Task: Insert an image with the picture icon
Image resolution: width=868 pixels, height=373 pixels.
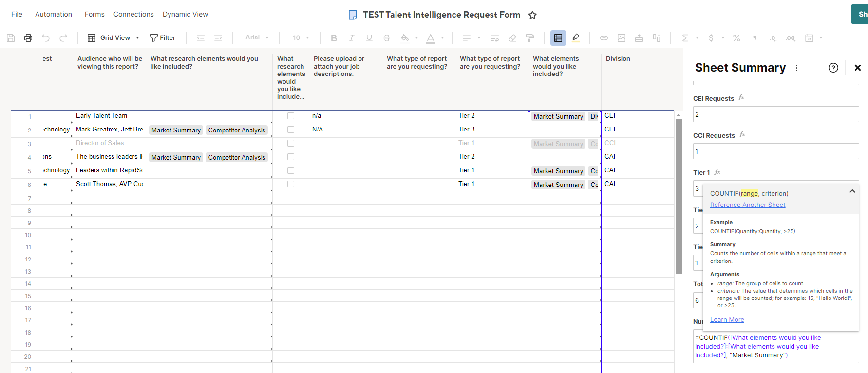Action: pos(622,38)
